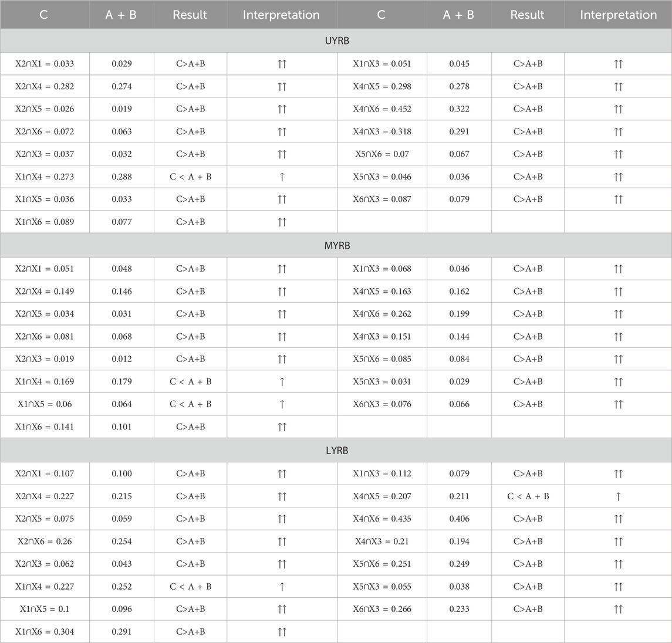The width and height of the screenshot is (672, 643).
Task: Select the cell 'X4∩X5 = 0.207'
Action: (x=382, y=496)
